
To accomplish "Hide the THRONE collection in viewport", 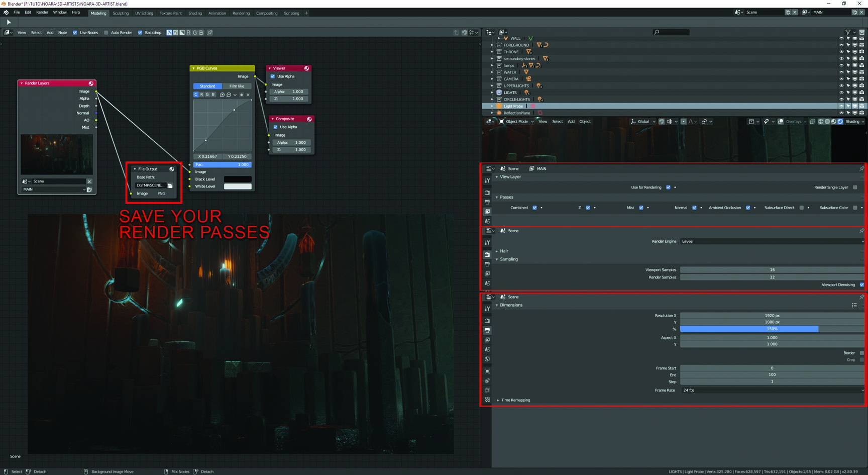I will (x=841, y=52).
